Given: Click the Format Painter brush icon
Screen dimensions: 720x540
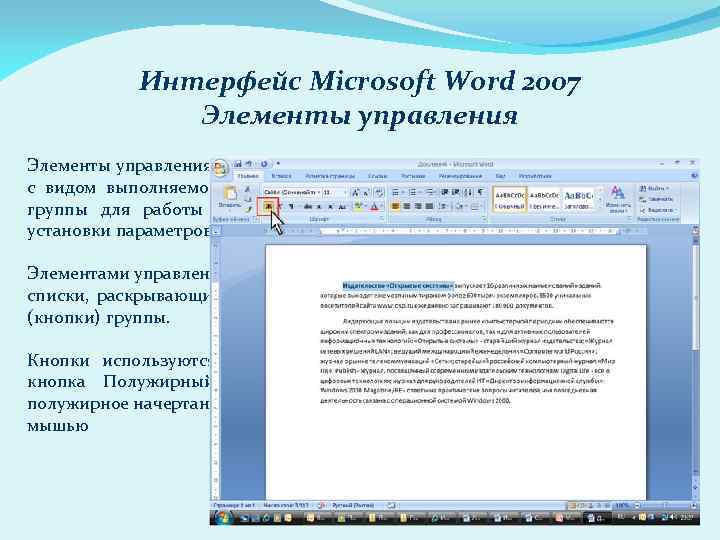Looking at the screenshot, I should pyautogui.click(x=248, y=210).
